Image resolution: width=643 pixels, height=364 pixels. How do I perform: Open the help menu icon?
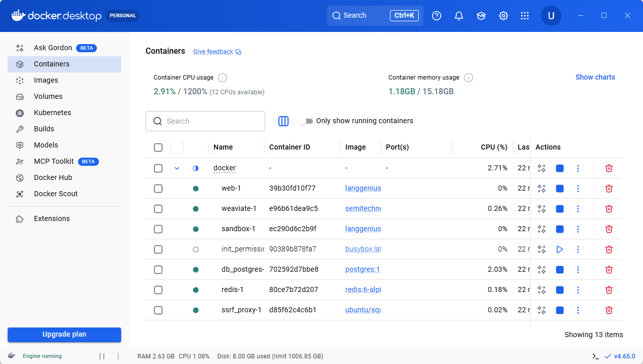[x=437, y=16]
